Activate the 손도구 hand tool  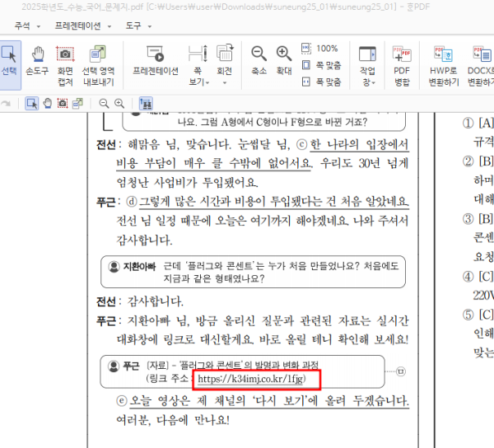coord(37,61)
